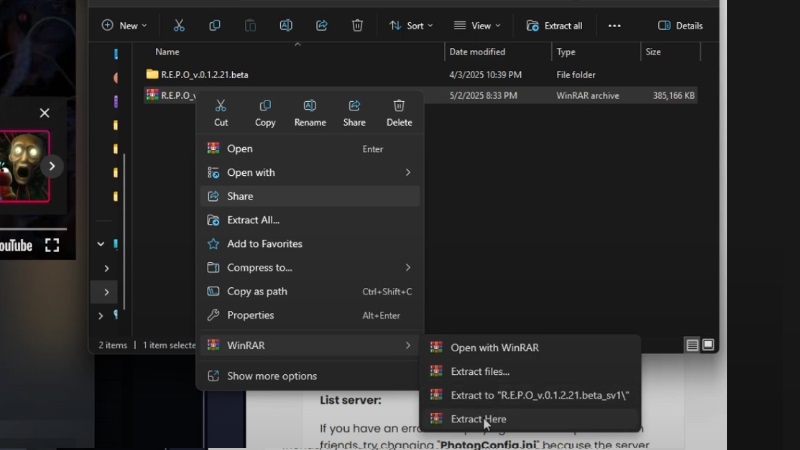800x450 pixels.
Task: Click the WinRAR archive file icon in list
Action: 152,95
